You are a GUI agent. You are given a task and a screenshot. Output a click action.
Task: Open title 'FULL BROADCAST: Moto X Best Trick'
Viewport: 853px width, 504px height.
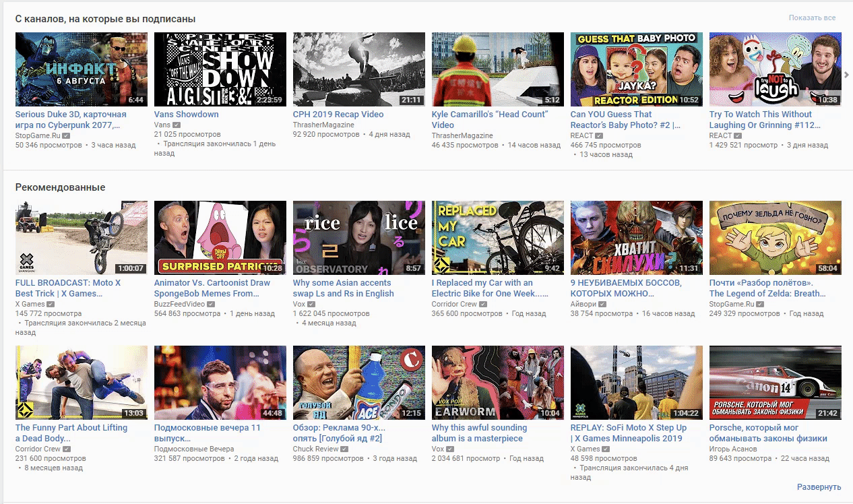click(68, 288)
